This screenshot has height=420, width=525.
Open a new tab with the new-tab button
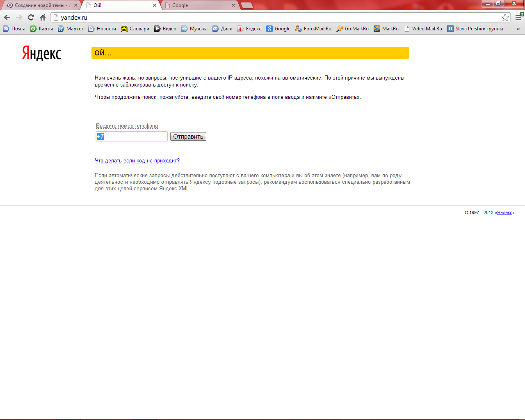coord(247,5)
